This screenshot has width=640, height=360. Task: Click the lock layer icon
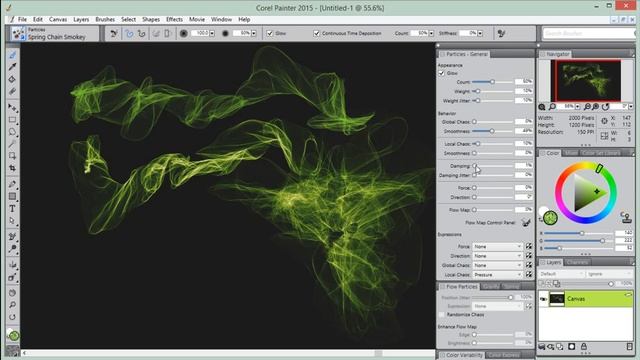pyautogui.click(x=584, y=347)
